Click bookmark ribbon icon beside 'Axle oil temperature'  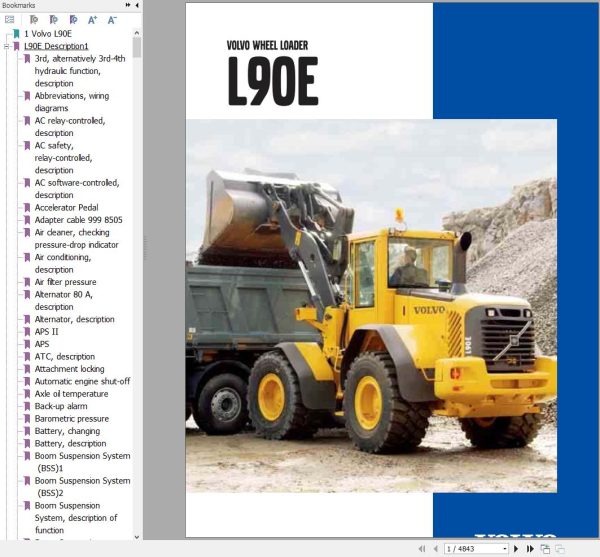27,394
